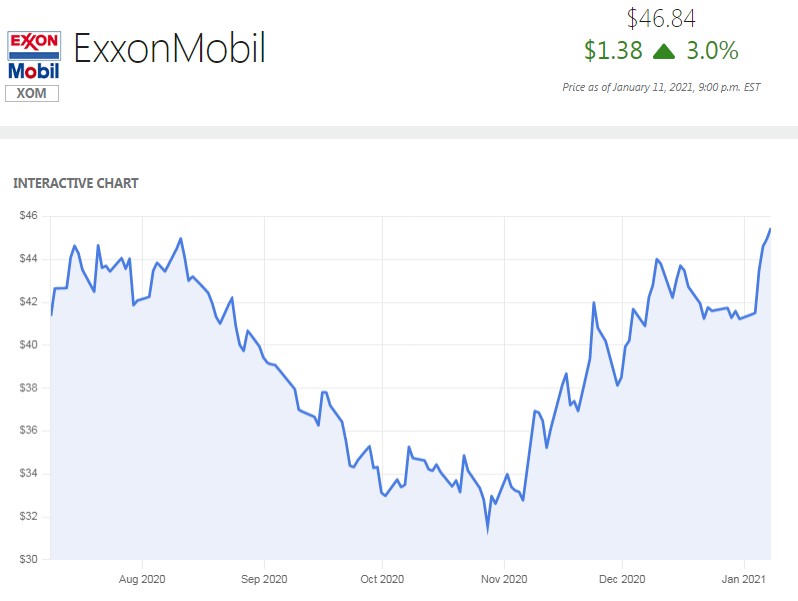Click the $46.84 current share price
Viewport: 798px width, 601px height.
(661, 18)
